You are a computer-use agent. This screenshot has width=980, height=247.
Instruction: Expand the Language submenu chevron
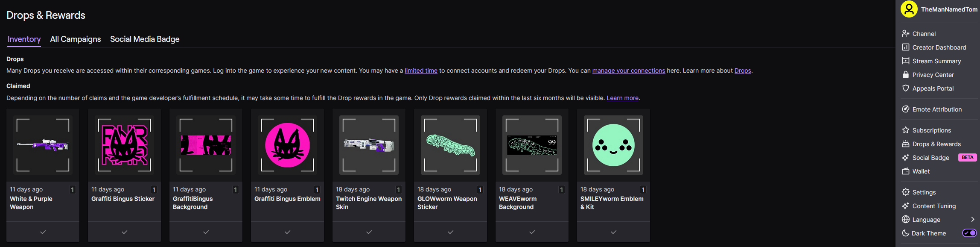[972, 219]
